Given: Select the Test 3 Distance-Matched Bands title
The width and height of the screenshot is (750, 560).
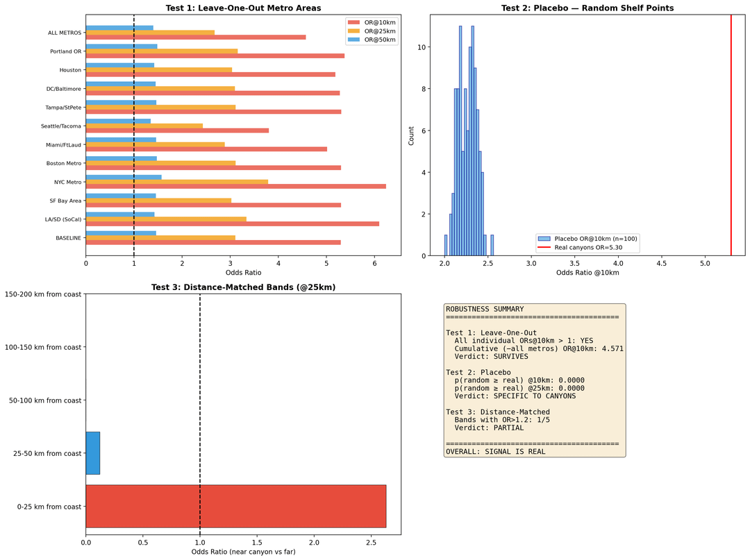Looking at the screenshot, I should (x=242, y=288).
